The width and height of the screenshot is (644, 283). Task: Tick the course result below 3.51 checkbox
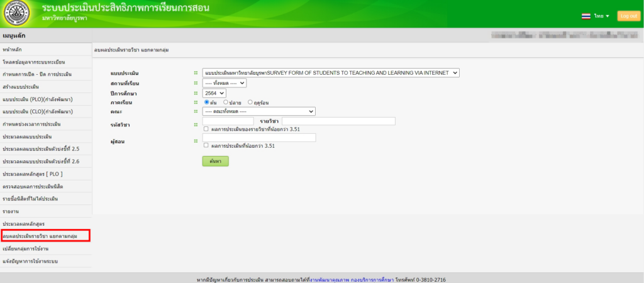206,129
